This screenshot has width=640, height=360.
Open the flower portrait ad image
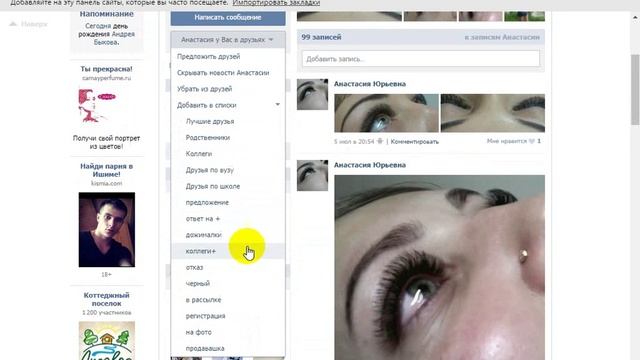[x=97, y=106]
